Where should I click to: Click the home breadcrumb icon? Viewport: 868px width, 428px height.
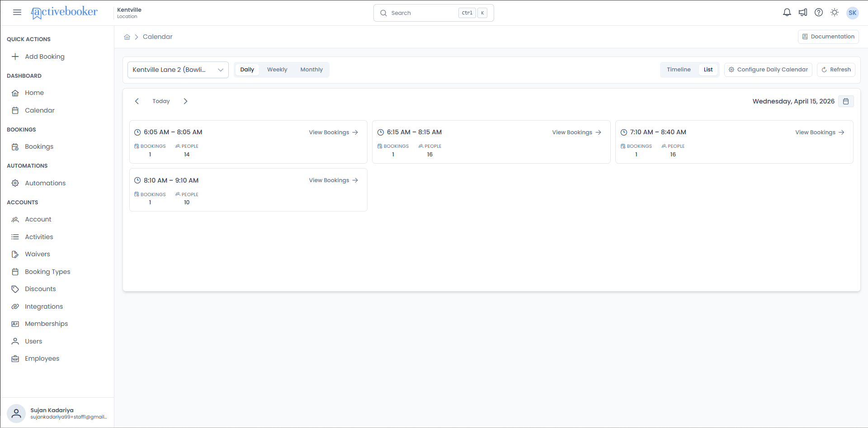coord(127,37)
